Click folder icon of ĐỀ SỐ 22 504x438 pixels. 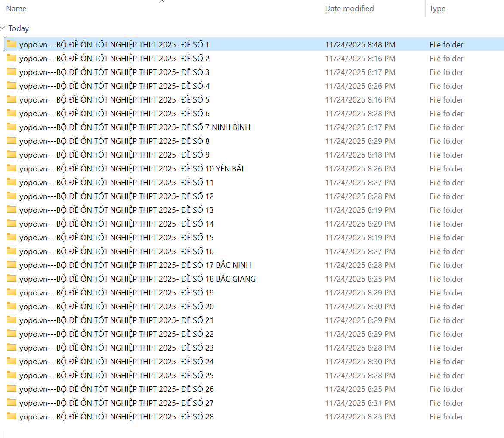click(x=12, y=334)
